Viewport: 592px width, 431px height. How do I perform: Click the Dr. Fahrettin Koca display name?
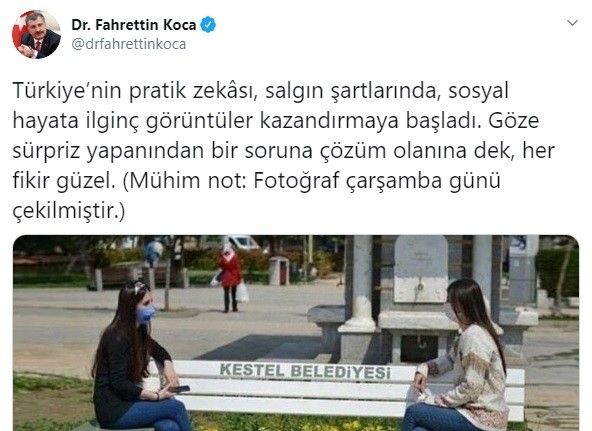tap(134, 25)
